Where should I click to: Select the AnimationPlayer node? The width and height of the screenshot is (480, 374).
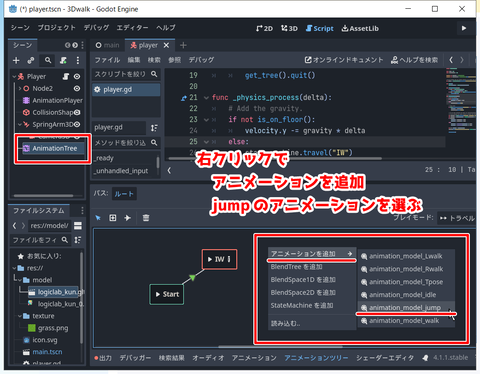point(57,100)
